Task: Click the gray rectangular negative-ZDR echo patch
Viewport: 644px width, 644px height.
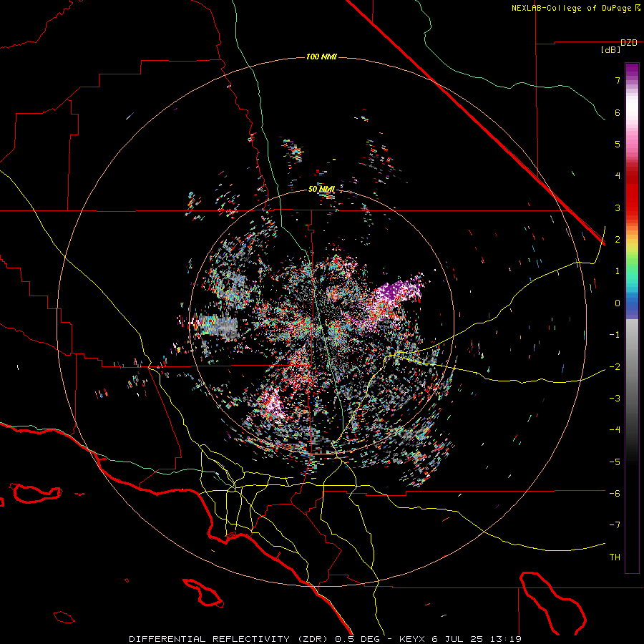Action: 218,326
